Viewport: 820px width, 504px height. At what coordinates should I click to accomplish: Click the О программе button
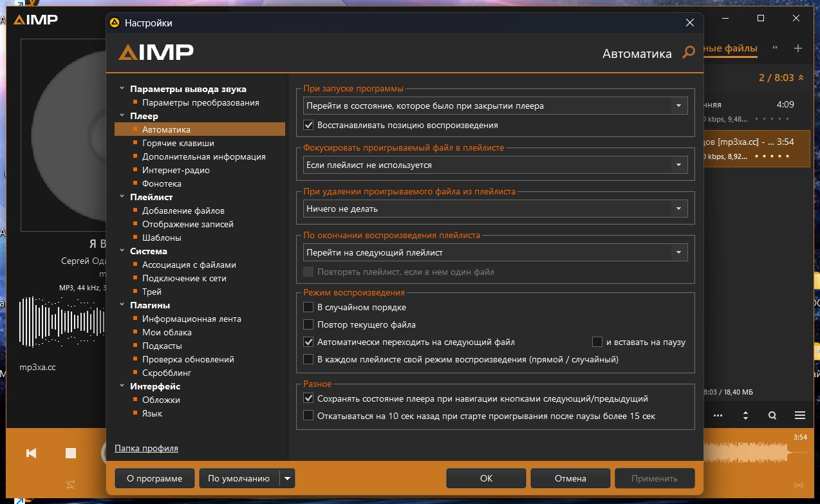154,478
